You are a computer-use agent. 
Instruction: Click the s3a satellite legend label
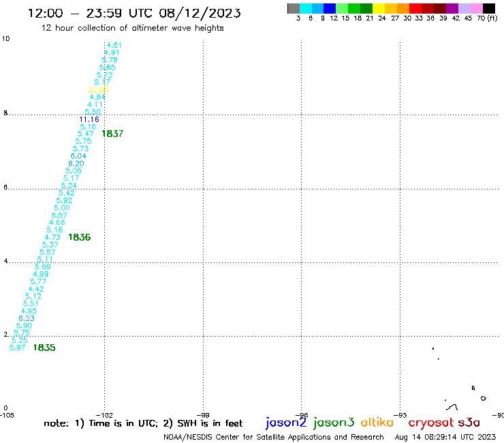coord(469,423)
